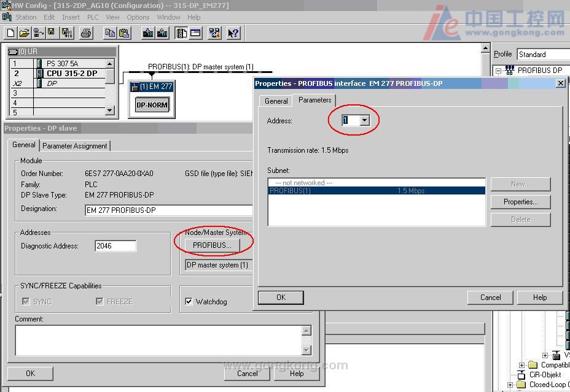
Task: Click the CiR-Objekt catalog icon
Action: pyautogui.click(x=521, y=375)
